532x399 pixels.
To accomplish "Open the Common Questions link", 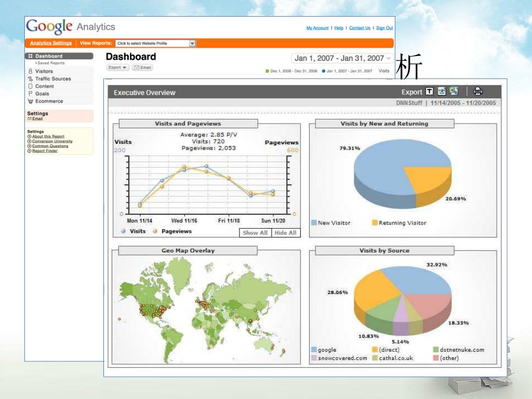I will pyautogui.click(x=50, y=146).
